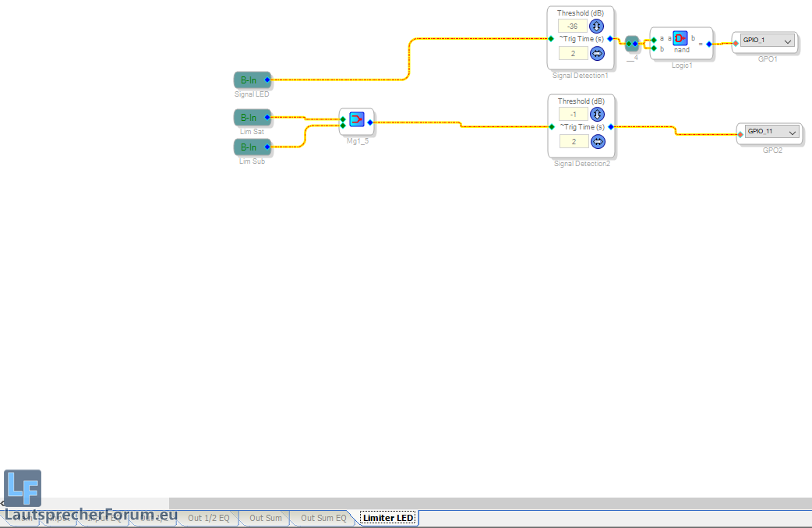Click Signal Detection1 trig time left-right arrow icon
812x528 pixels.
click(598, 53)
